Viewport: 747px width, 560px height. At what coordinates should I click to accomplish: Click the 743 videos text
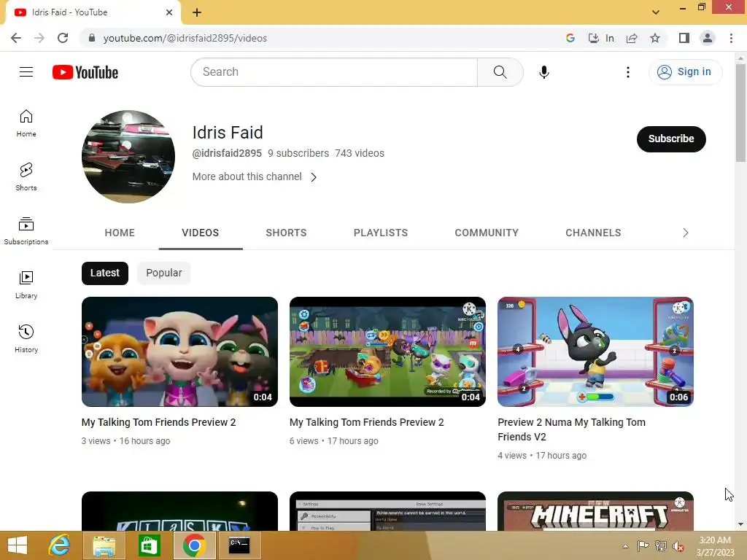point(359,153)
